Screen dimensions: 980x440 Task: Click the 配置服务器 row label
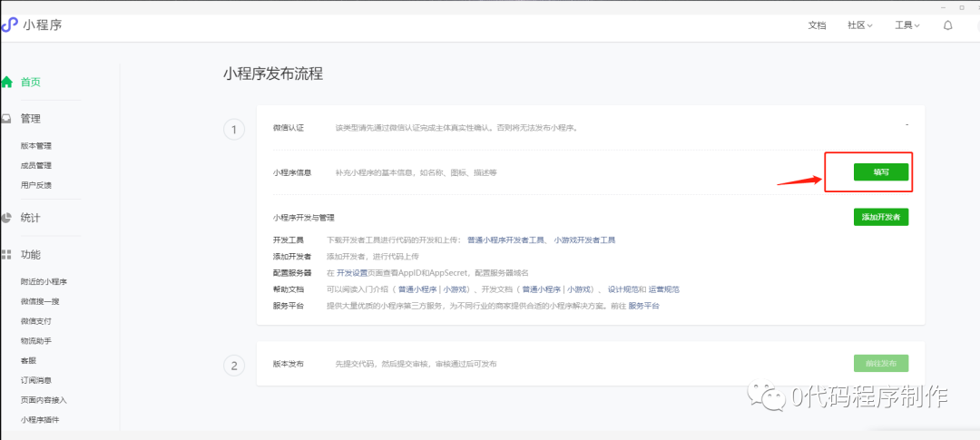click(292, 273)
